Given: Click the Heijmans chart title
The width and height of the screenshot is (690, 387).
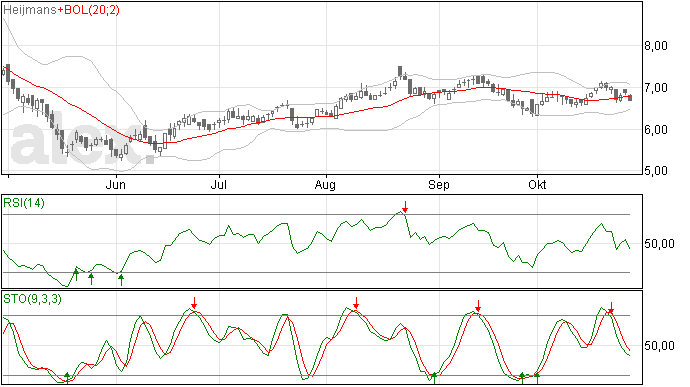Looking at the screenshot, I should 30,10.
